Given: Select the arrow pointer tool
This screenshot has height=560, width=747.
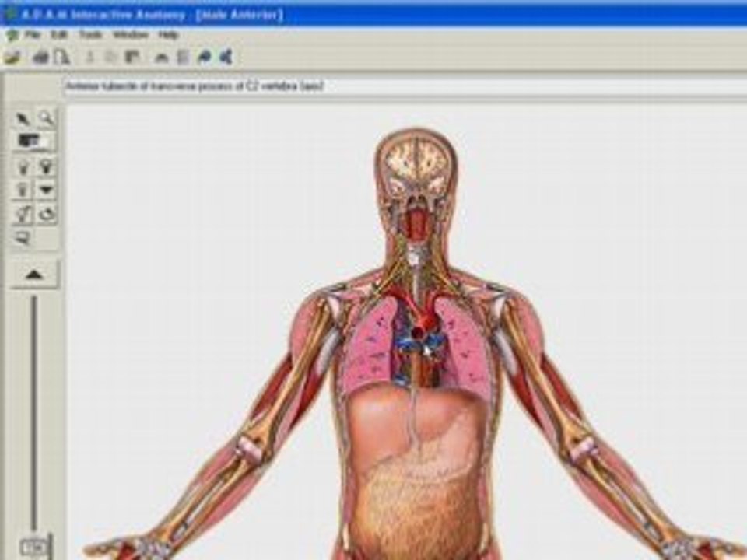Looking at the screenshot, I should [x=23, y=118].
